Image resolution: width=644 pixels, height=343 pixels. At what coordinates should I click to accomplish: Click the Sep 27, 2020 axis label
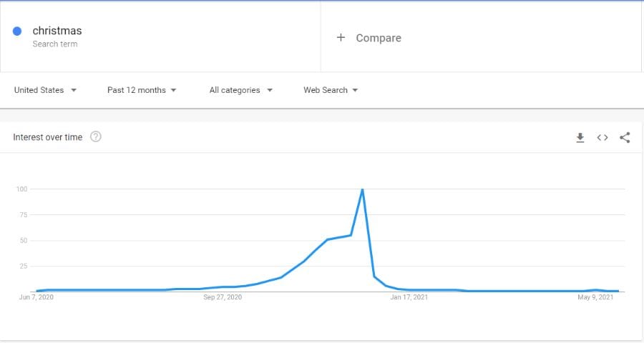(x=223, y=297)
